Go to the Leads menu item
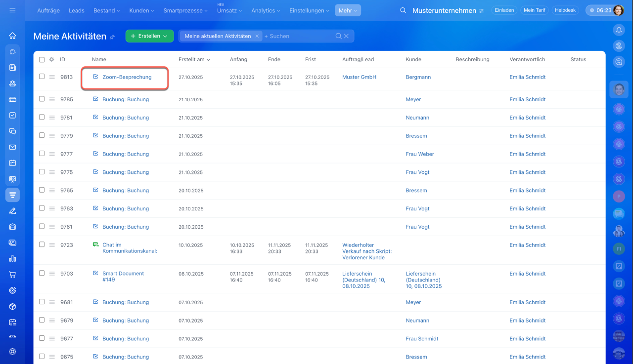Viewport: 633px width, 364px height. [77, 10]
